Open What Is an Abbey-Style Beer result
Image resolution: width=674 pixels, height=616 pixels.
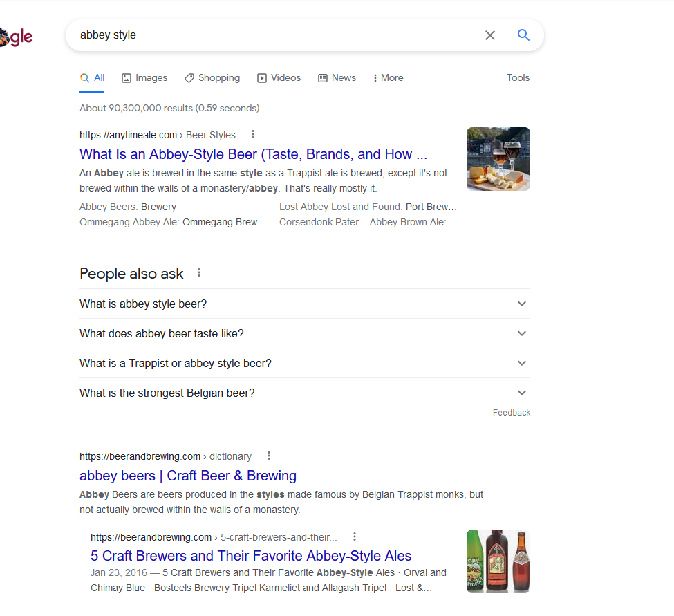click(253, 154)
